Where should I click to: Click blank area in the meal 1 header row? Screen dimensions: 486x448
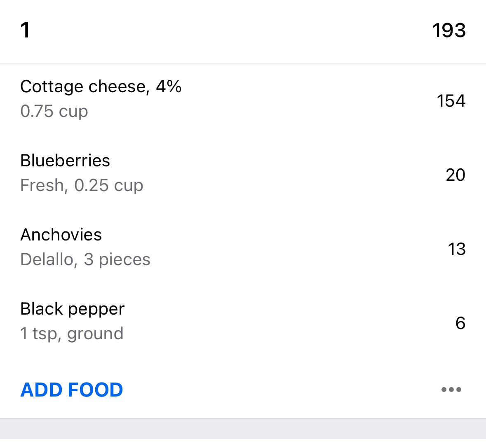tap(229, 30)
